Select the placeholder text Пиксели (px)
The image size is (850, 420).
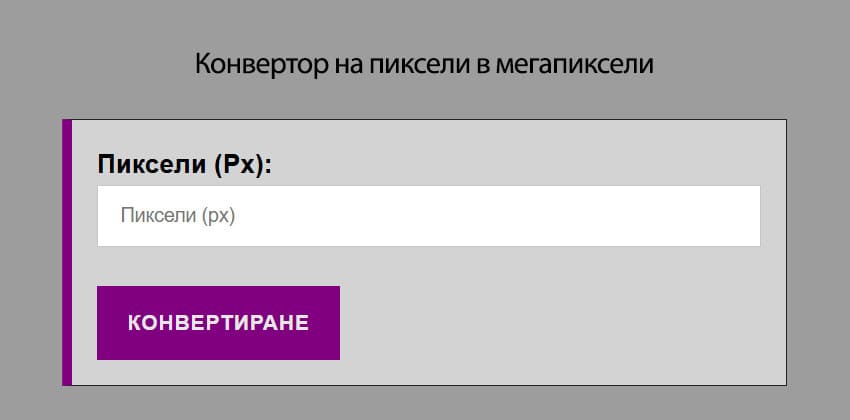click(177, 216)
